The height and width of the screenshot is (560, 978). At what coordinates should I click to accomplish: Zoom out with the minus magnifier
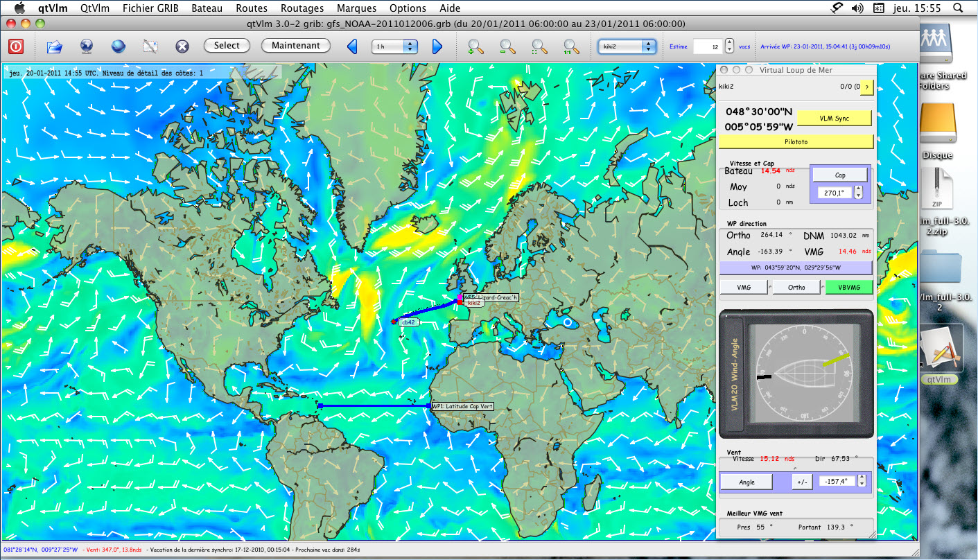(508, 46)
